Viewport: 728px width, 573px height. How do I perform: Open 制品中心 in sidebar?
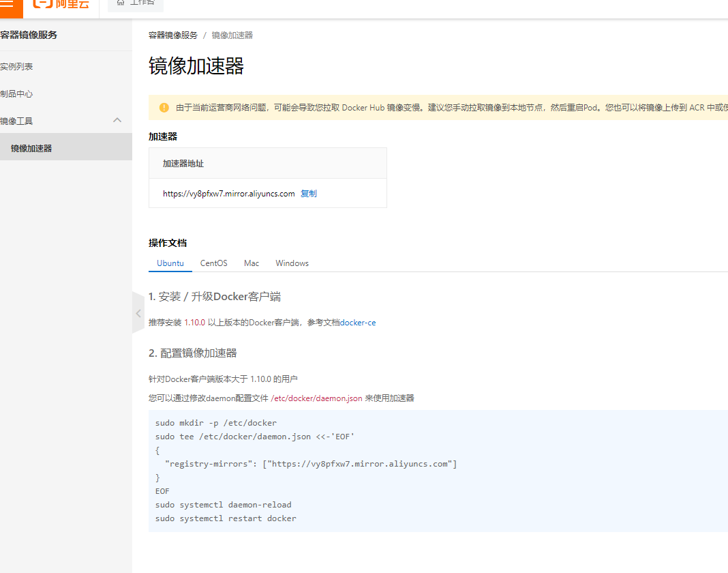[16, 94]
